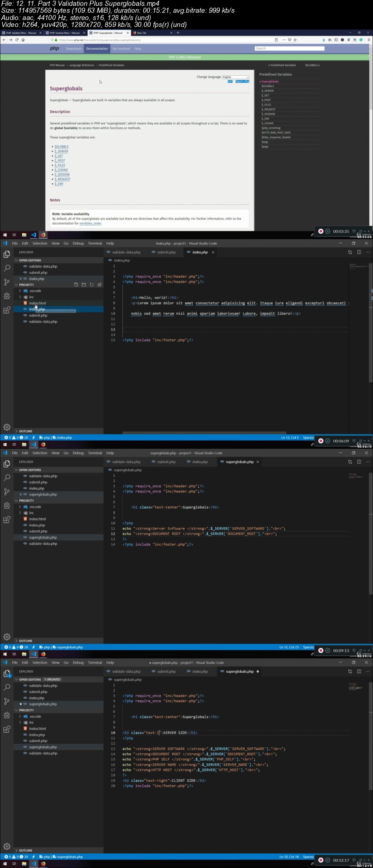Click Refresh Explorer icon in PROJECT1 header

point(91,285)
